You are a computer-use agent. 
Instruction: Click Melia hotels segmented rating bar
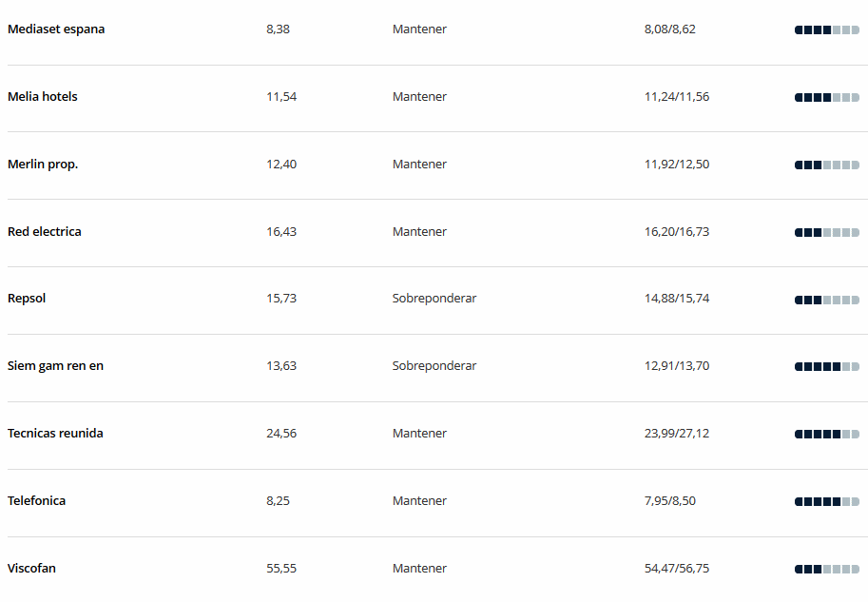pos(826,97)
